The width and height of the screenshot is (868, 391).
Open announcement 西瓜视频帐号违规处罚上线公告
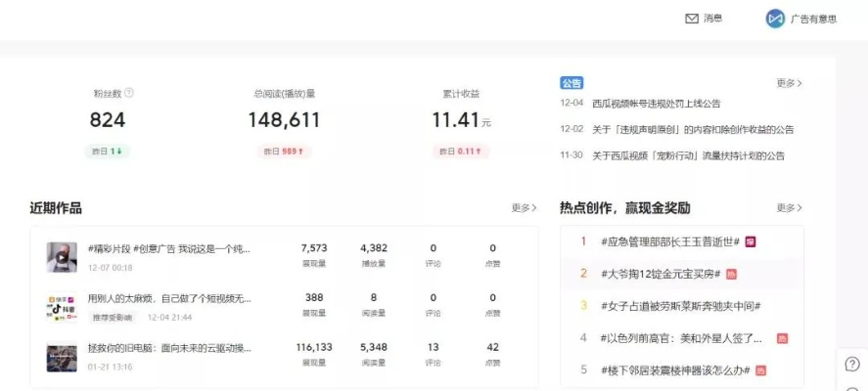[x=656, y=104]
